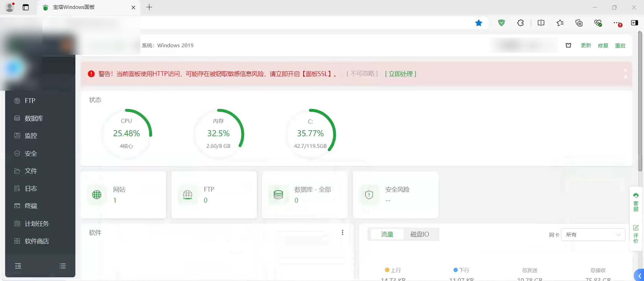Open the sidebar menu list settings icon
This screenshot has width=644, height=281.
pos(62,266)
